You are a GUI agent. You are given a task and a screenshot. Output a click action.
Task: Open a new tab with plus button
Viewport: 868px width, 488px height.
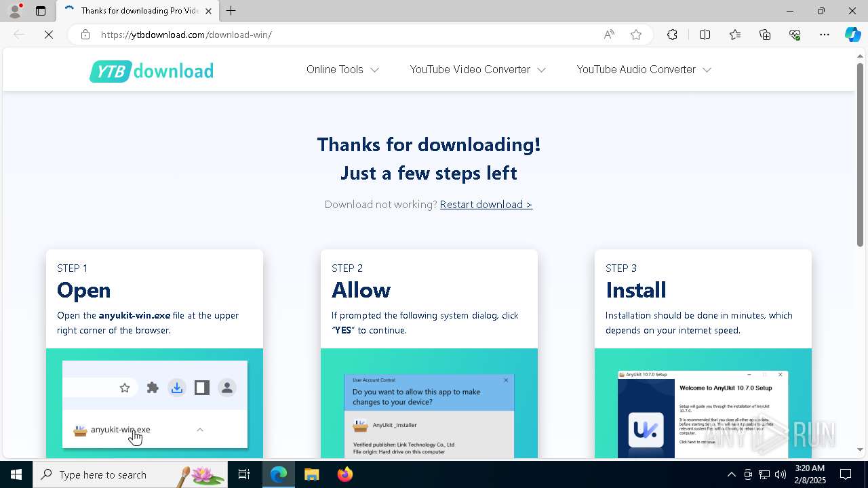point(231,11)
